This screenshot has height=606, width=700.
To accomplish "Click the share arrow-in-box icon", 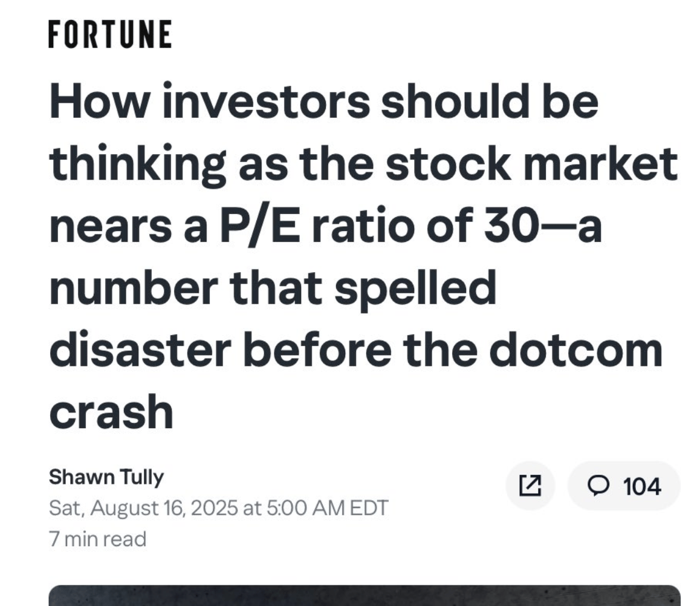I will tap(530, 486).
